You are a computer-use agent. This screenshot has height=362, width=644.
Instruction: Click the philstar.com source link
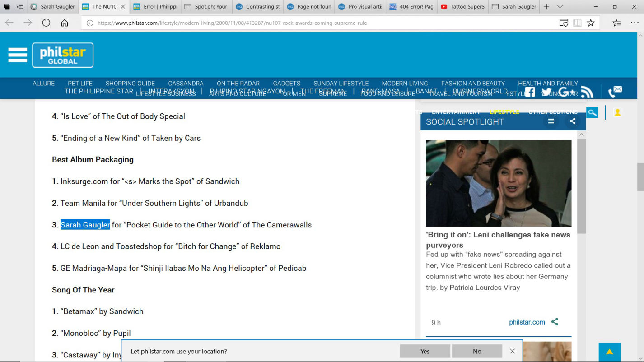coord(527,322)
